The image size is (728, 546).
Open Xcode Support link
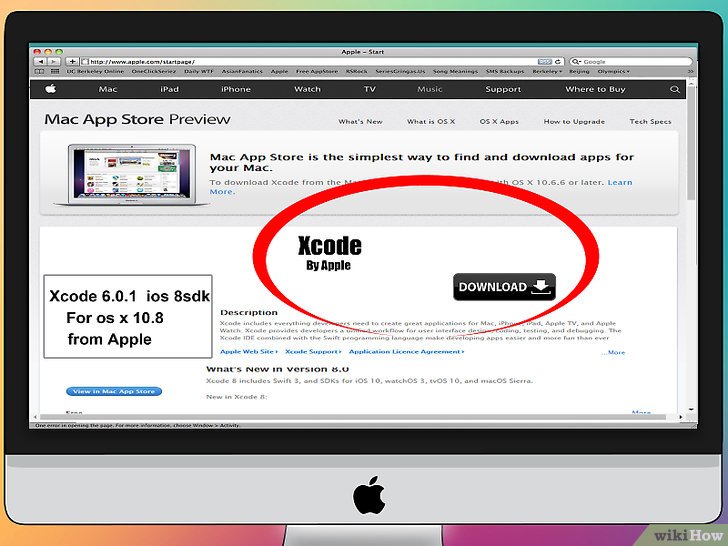tap(313, 352)
